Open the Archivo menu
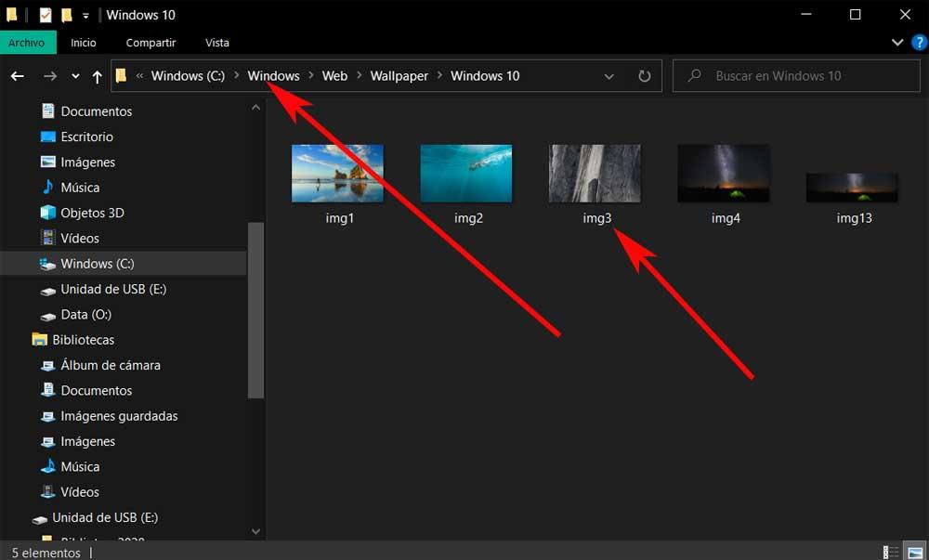 pyautogui.click(x=28, y=42)
